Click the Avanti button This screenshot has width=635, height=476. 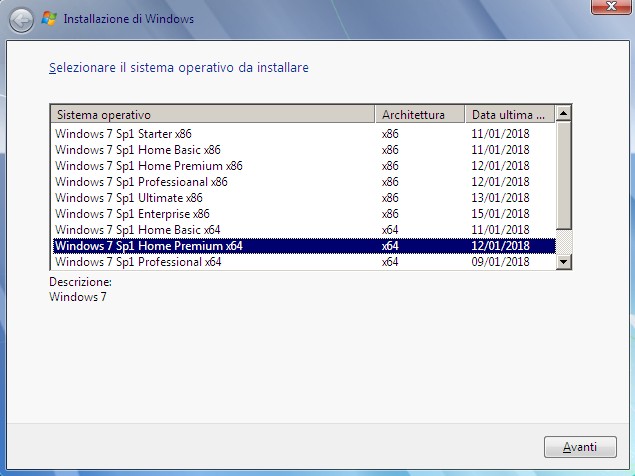[x=580, y=447]
